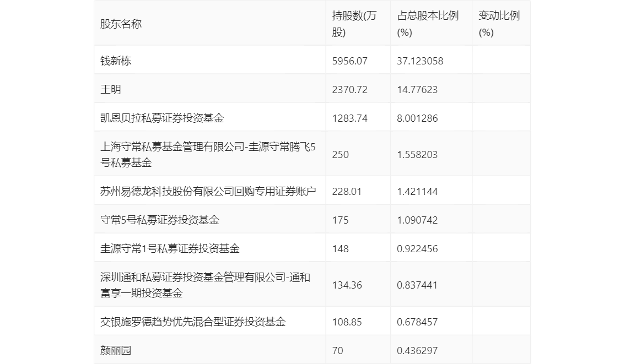Select the percentage 0.837441

pyautogui.click(x=417, y=285)
